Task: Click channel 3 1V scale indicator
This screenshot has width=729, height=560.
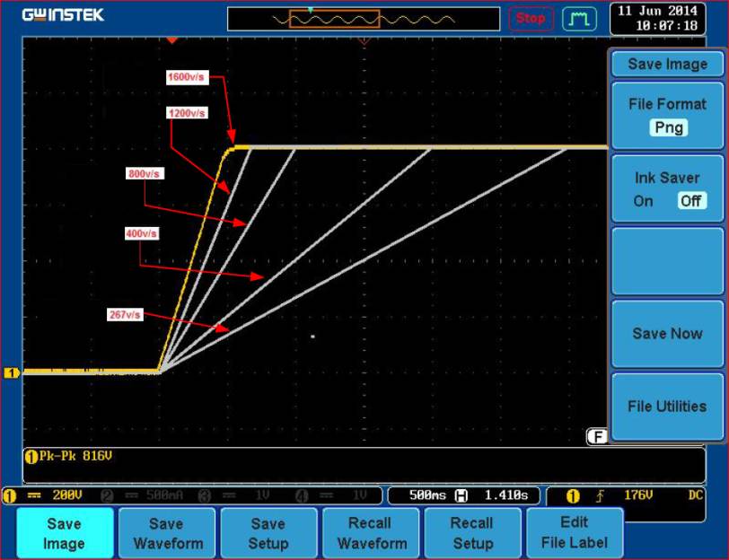Action: 233,495
